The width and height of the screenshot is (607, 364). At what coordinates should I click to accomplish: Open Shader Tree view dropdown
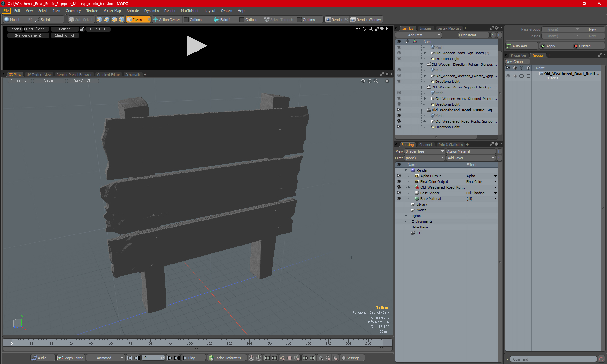pos(425,151)
